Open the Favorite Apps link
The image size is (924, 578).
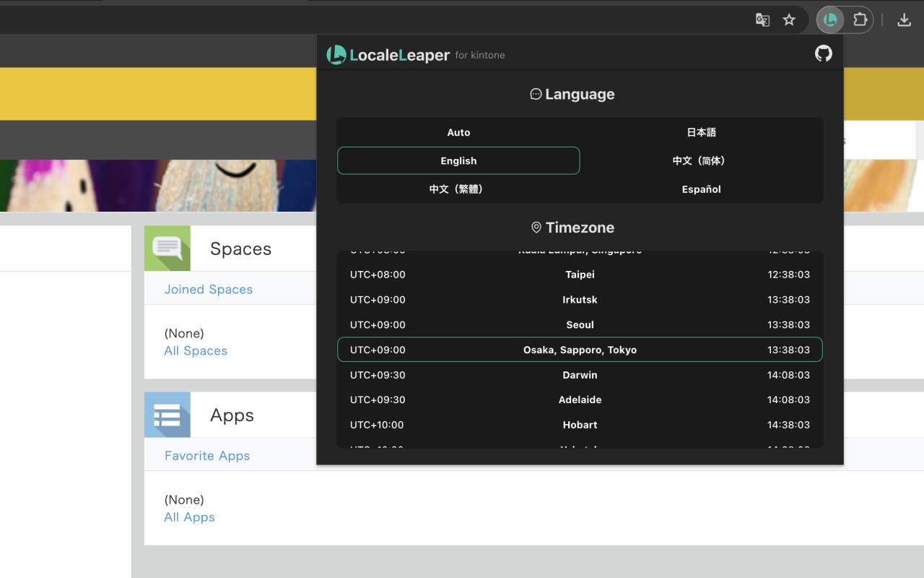coord(207,455)
